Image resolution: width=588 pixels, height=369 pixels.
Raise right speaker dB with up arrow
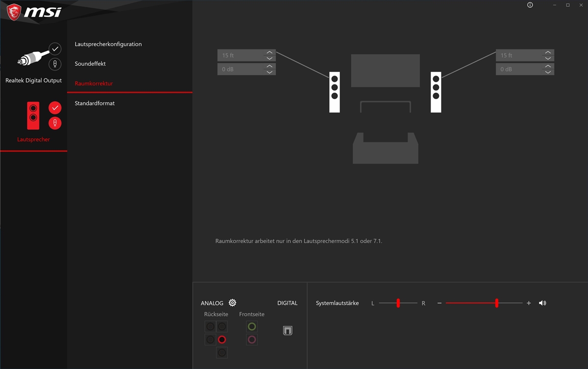pyautogui.click(x=548, y=66)
